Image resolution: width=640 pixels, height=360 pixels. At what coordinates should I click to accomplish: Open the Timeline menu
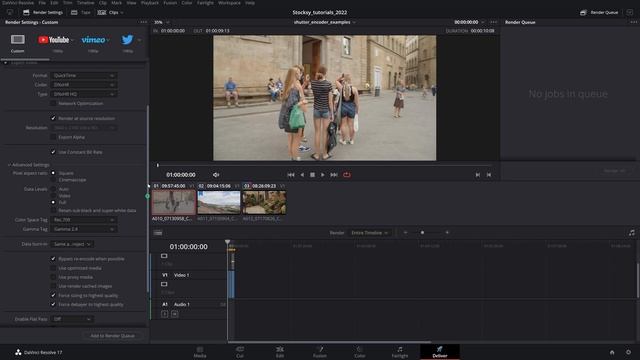85,3
